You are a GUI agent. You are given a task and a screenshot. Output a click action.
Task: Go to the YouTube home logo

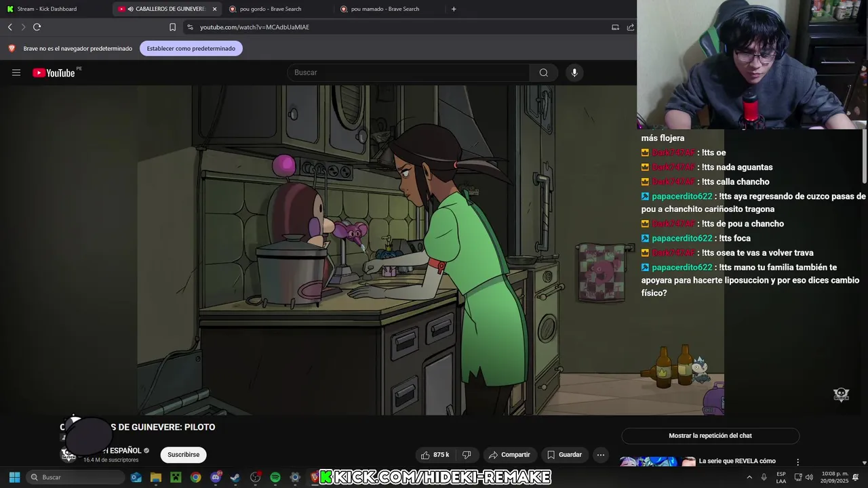(x=54, y=73)
